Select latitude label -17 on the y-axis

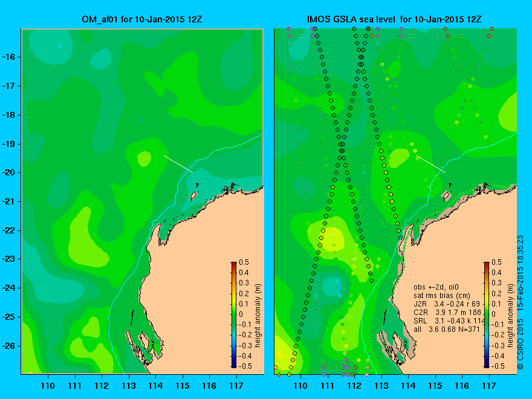tap(9, 86)
